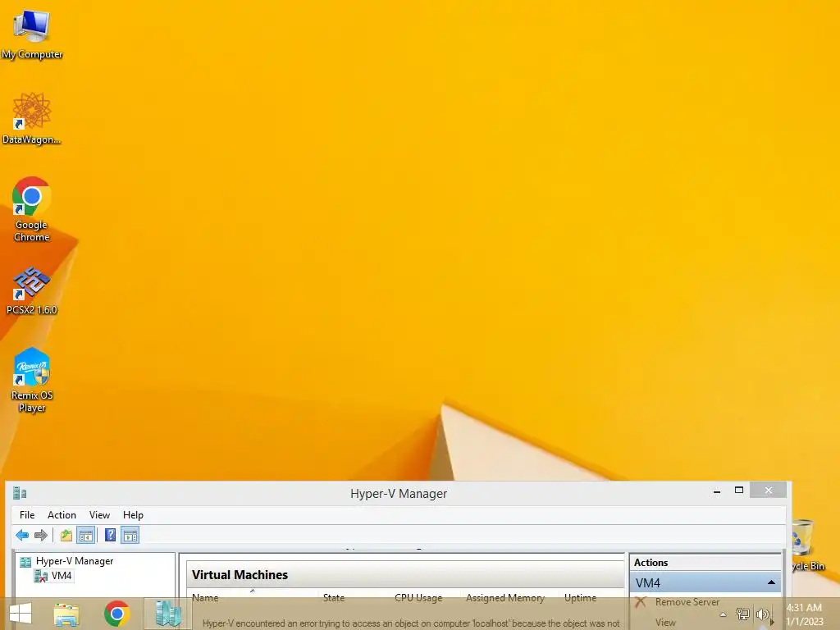Click the Up one level toolbar icon
The height and width of the screenshot is (630, 840).
[x=66, y=535]
